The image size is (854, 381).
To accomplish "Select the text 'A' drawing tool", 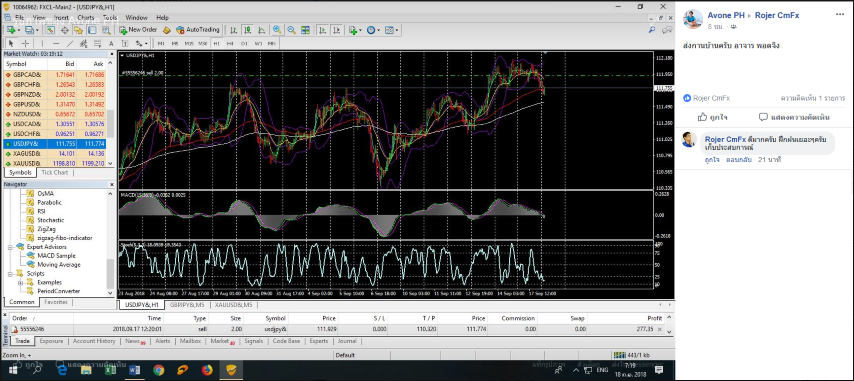I will point(111,44).
